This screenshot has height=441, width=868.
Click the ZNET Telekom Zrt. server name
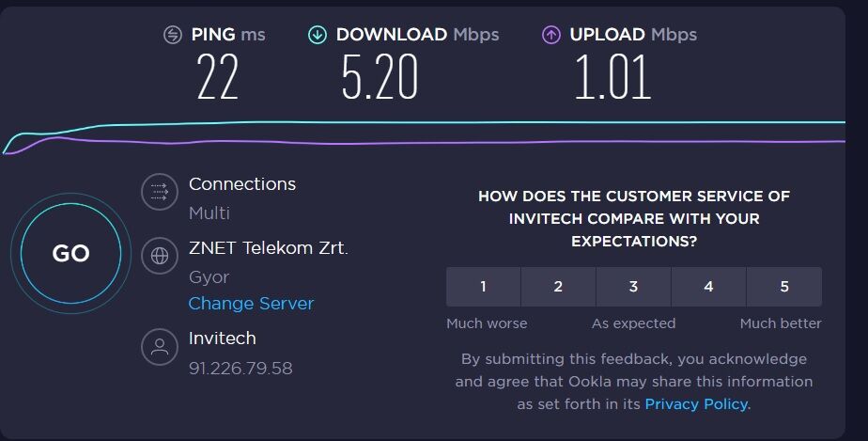269,247
